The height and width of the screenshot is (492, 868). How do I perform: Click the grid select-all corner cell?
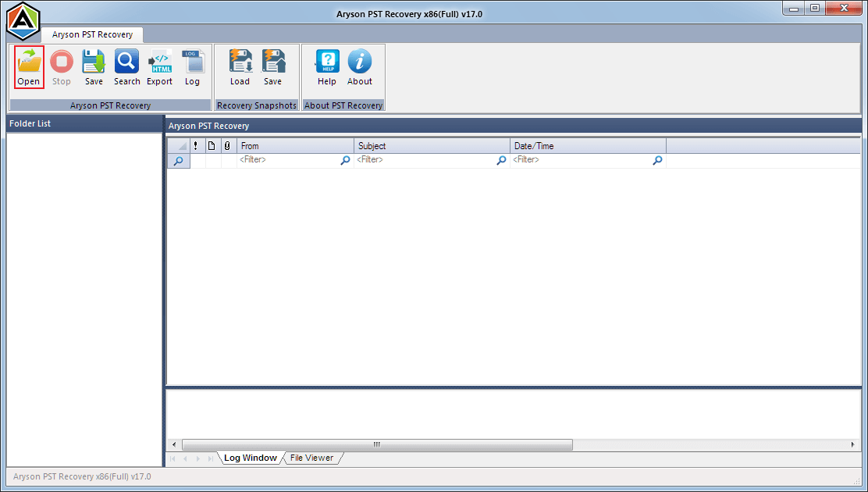tap(179, 146)
